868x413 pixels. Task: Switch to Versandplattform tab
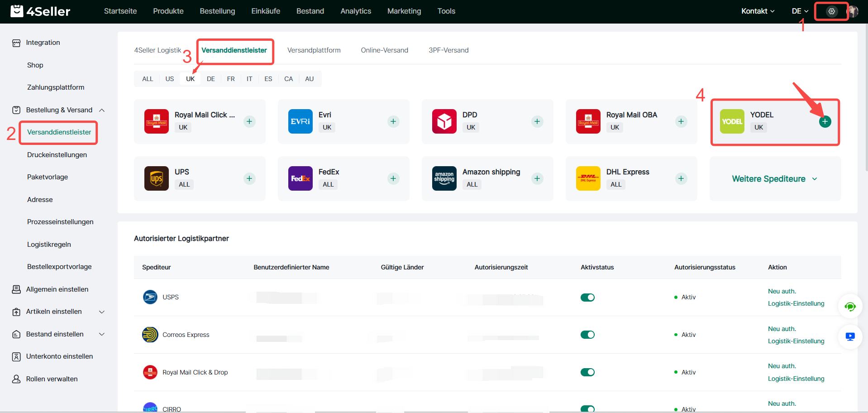tap(314, 50)
